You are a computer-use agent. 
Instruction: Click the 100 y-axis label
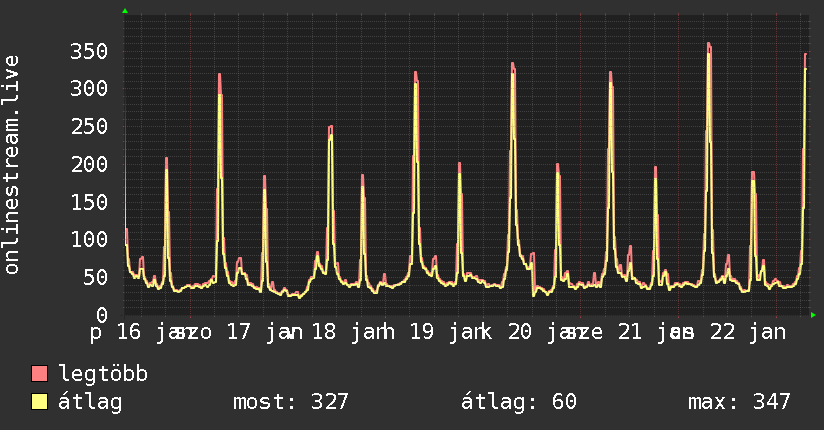pyautogui.click(x=89, y=239)
